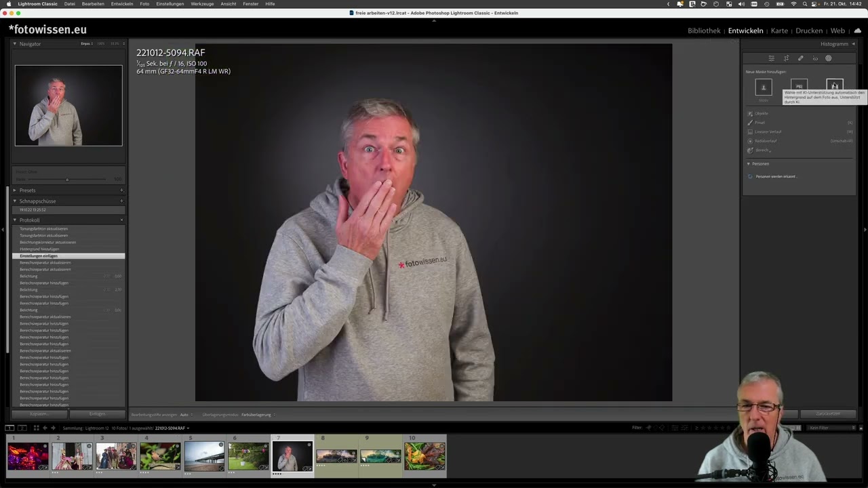Click flag filter icon next to Filter
868x488 pixels.
[x=649, y=428]
